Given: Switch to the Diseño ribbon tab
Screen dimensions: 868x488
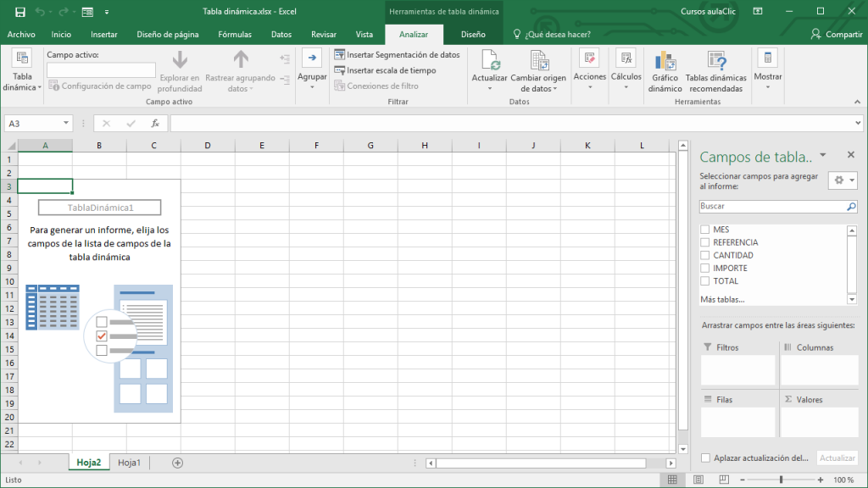Looking at the screenshot, I should 474,35.
